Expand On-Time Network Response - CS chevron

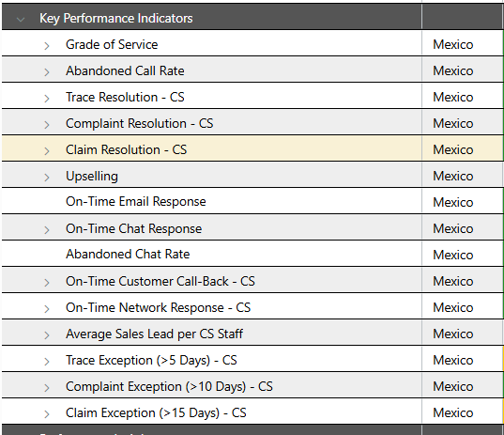[47, 309]
